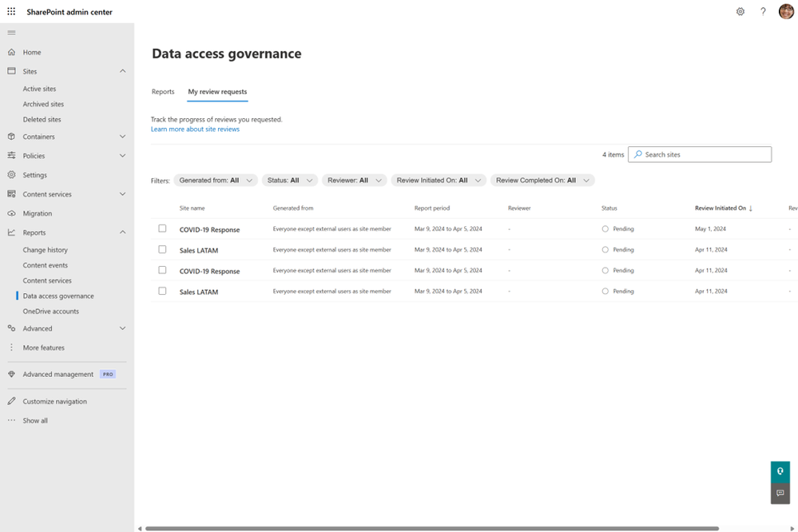Click the Status column header

609,208
